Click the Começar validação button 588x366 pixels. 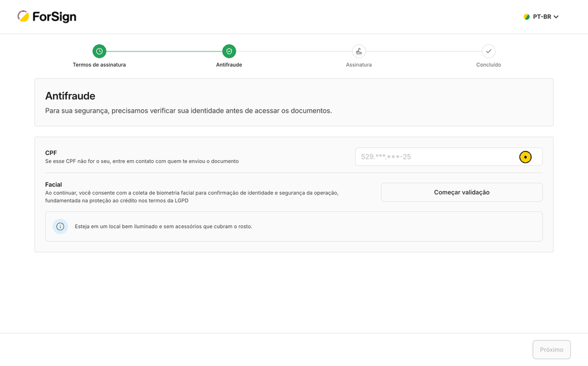point(462,193)
